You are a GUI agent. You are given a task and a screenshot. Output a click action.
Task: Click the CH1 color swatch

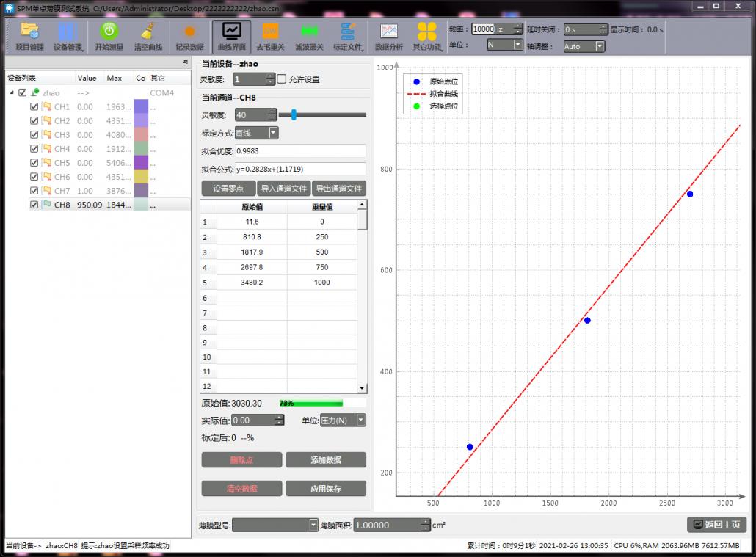(x=141, y=106)
